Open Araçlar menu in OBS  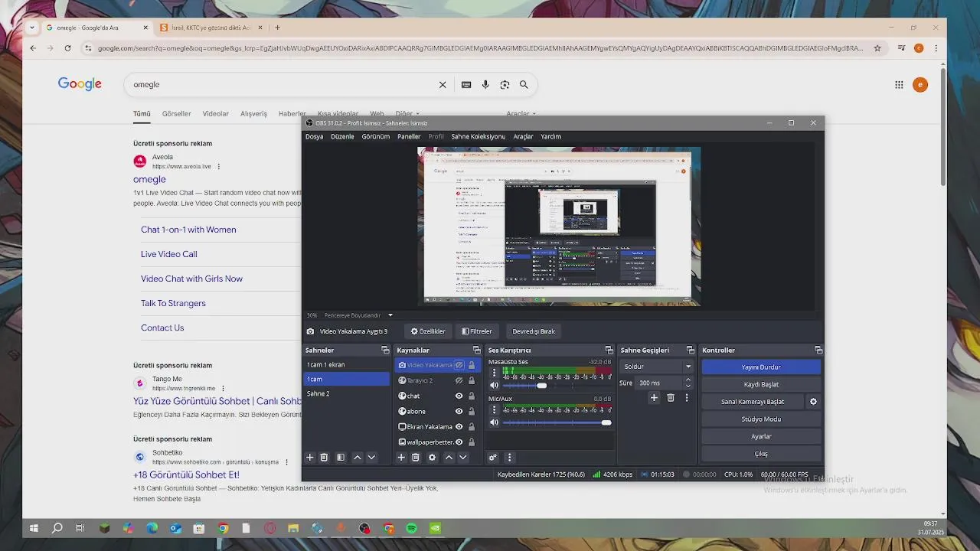point(523,136)
